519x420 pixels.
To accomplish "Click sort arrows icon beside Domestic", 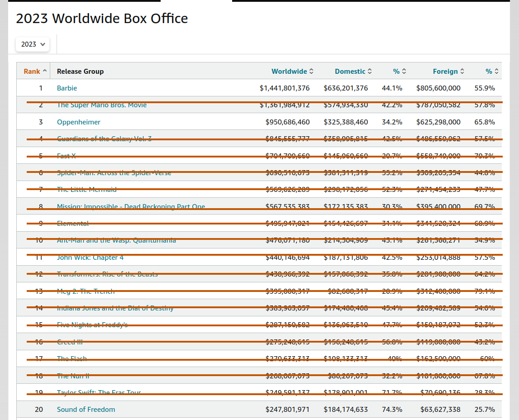I will pos(369,72).
